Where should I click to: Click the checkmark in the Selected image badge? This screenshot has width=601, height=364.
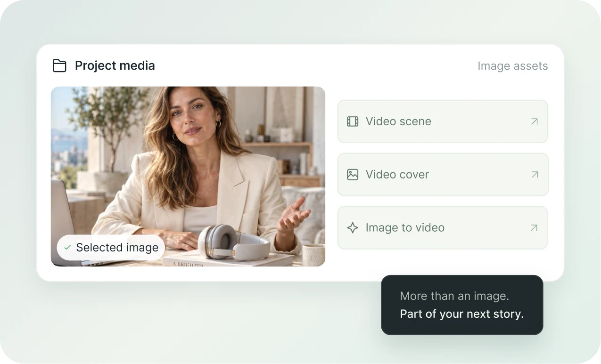pos(67,248)
